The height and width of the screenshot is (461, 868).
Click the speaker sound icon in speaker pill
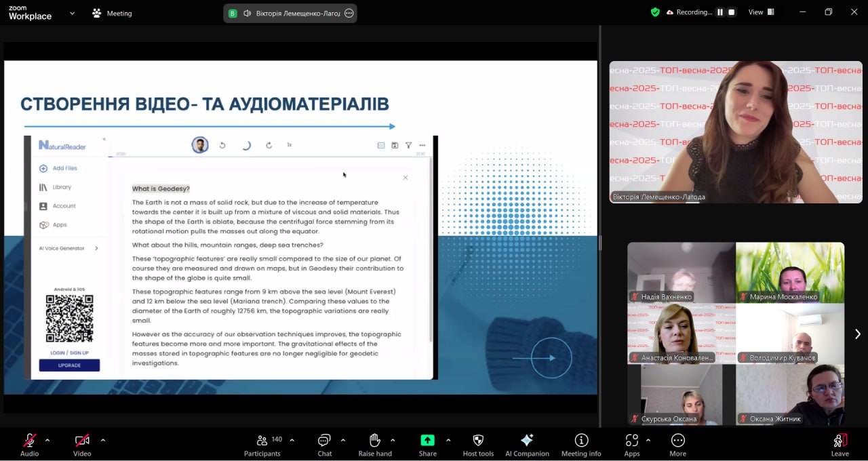(x=248, y=13)
